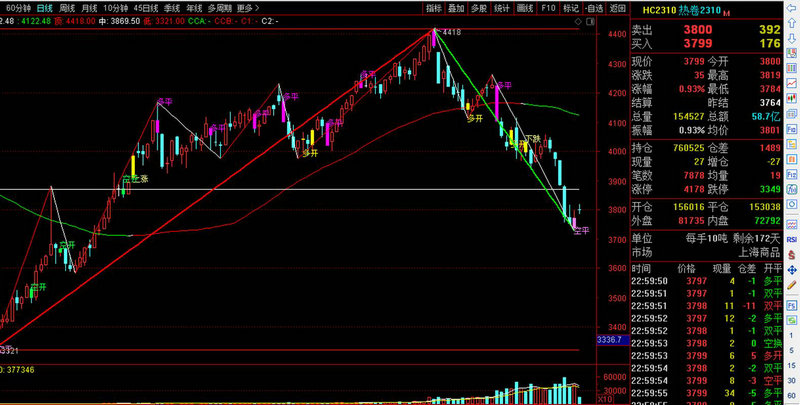Select the 周线 weekly period tab
The height and width of the screenshot is (405, 800).
[x=67, y=8]
